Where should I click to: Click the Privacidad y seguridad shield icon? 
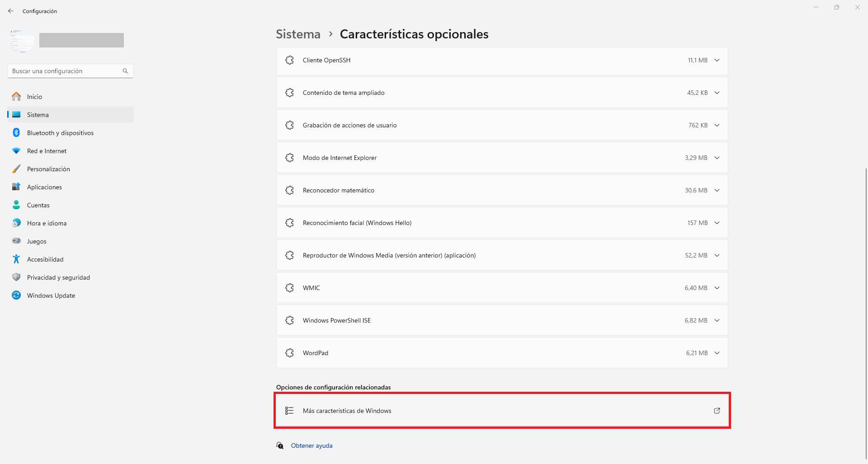tap(16, 277)
